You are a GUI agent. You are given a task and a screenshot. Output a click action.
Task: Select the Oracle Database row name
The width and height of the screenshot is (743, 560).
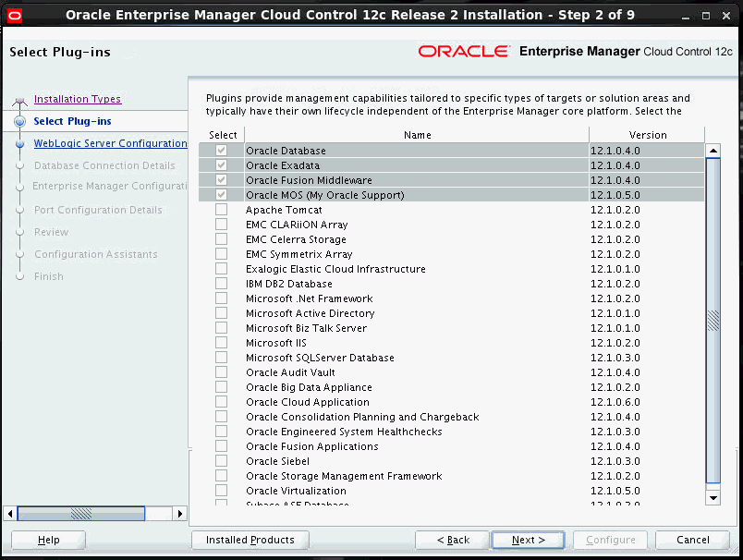pos(286,151)
